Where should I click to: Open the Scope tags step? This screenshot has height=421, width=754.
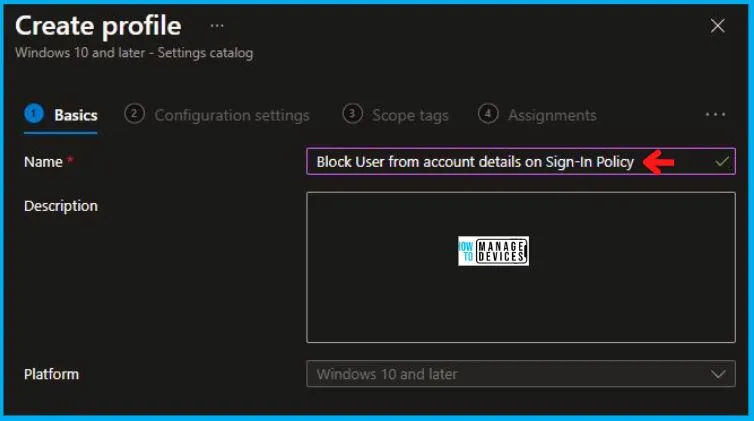[395, 115]
